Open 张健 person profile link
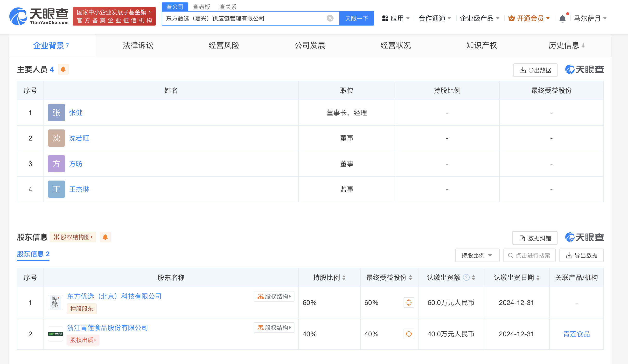 [x=76, y=113]
